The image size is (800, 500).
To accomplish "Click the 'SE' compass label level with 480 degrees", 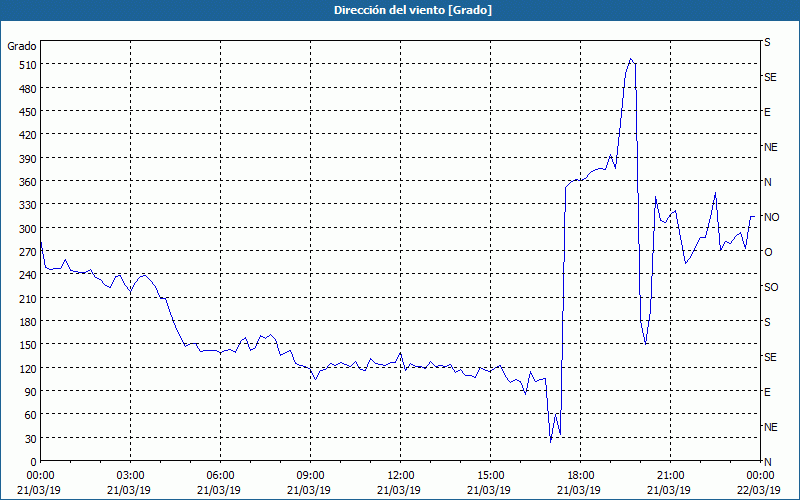I will 770,77.
